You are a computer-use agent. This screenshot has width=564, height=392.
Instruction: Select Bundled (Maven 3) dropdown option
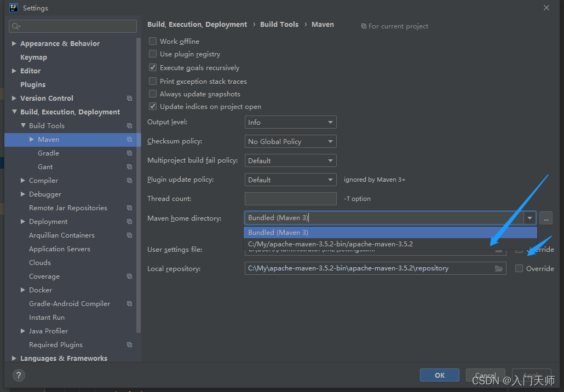point(390,232)
